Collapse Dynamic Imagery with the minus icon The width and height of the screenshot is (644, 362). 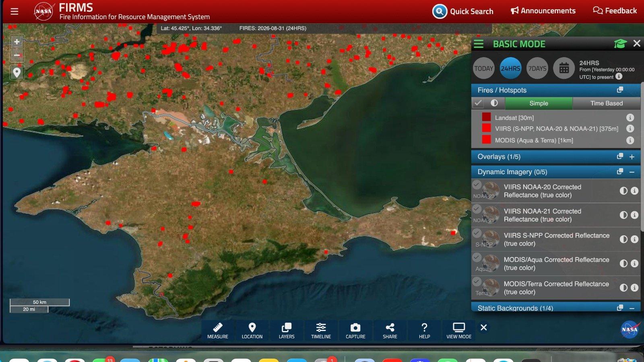coord(632,172)
